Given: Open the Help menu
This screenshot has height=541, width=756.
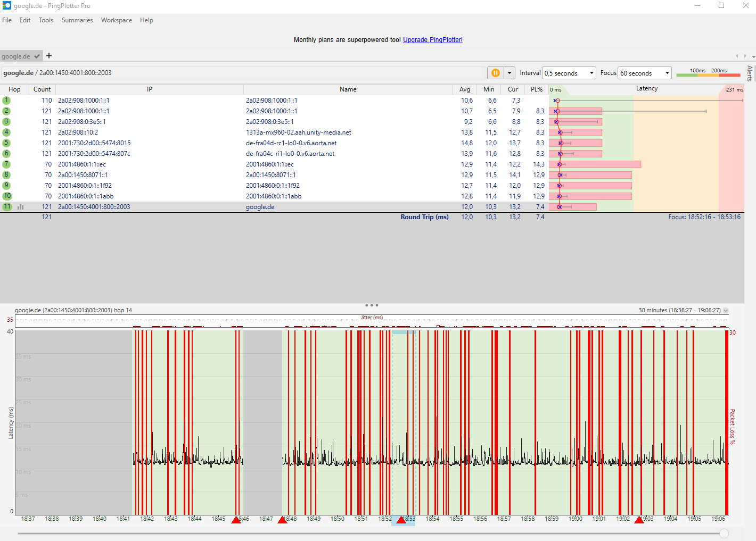Looking at the screenshot, I should coord(146,20).
